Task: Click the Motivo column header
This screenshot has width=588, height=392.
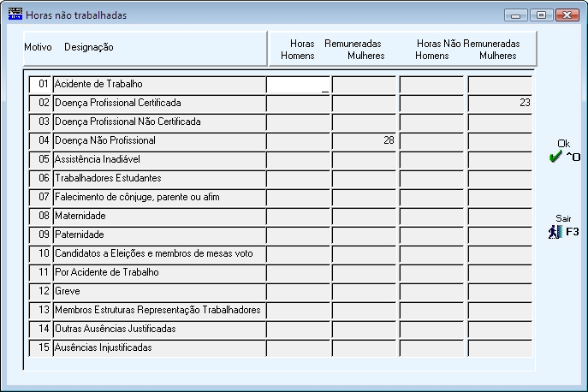Action: pos(38,47)
